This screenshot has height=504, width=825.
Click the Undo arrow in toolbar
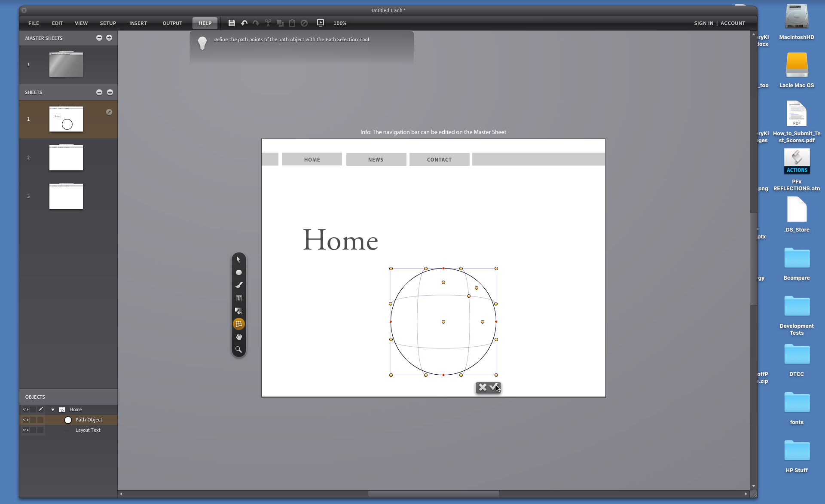point(244,23)
